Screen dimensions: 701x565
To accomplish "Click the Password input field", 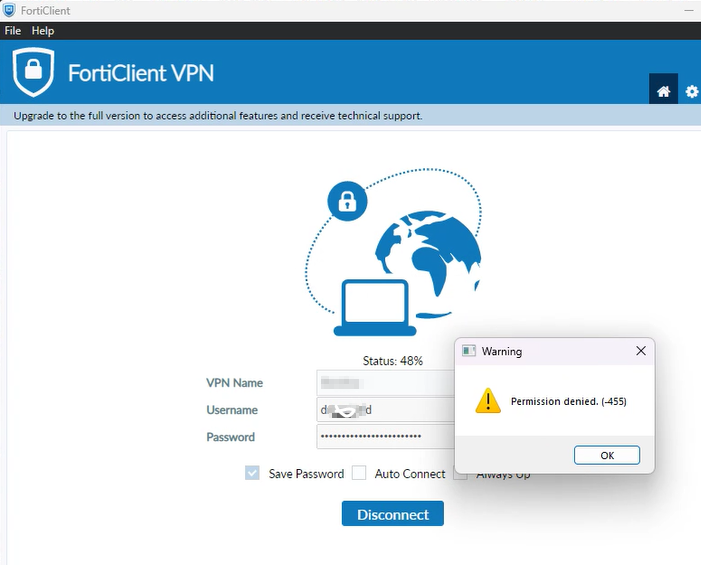I will [x=384, y=437].
